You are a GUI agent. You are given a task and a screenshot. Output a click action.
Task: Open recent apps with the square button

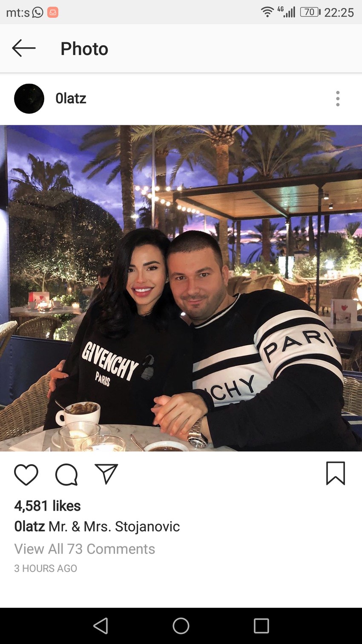tap(261, 626)
